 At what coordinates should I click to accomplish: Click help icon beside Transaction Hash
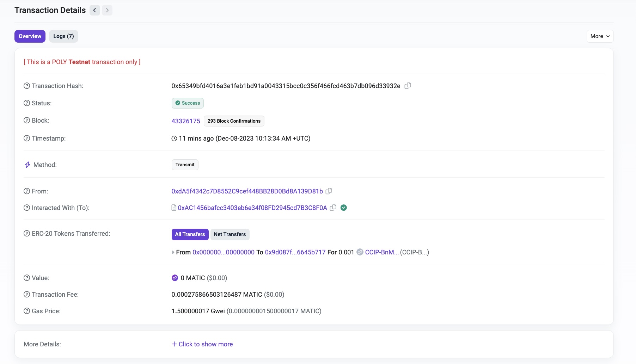(x=27, y=86)
